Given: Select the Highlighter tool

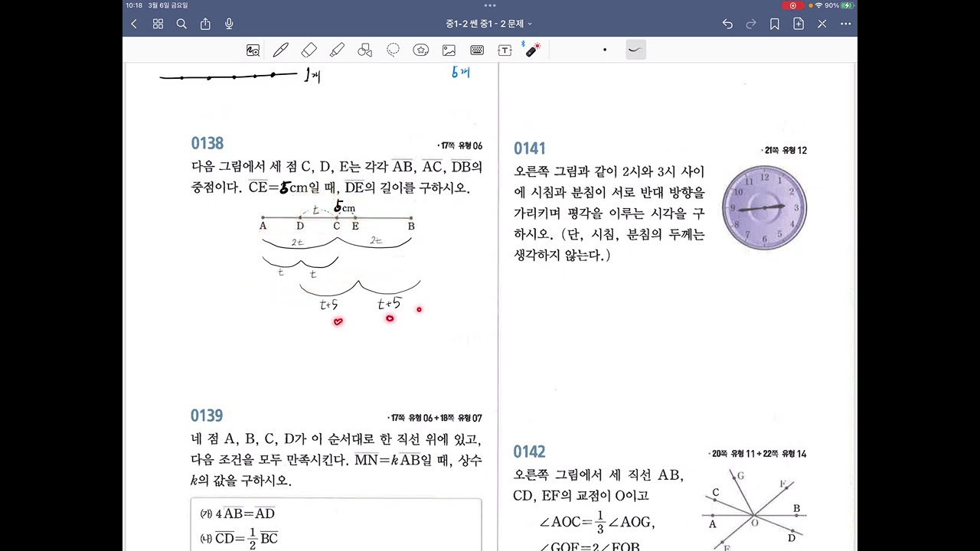Looking at the screenshot, I should point(337,50).
